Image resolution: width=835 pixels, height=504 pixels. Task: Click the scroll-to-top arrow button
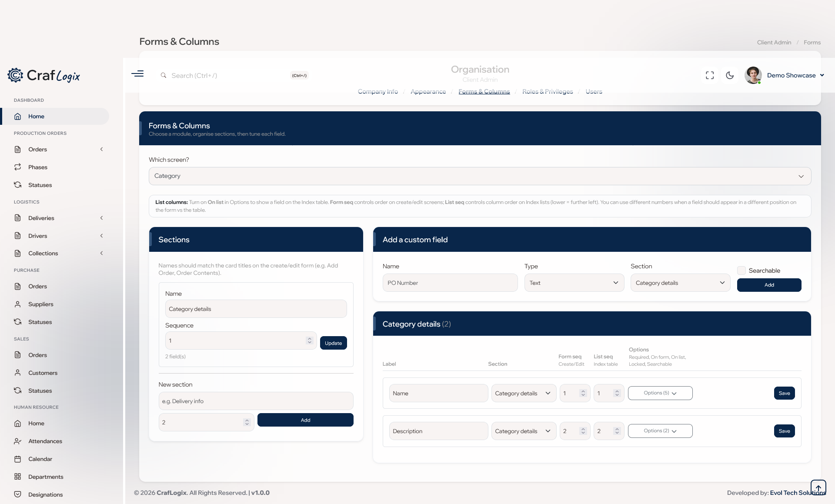coord(818,488)
